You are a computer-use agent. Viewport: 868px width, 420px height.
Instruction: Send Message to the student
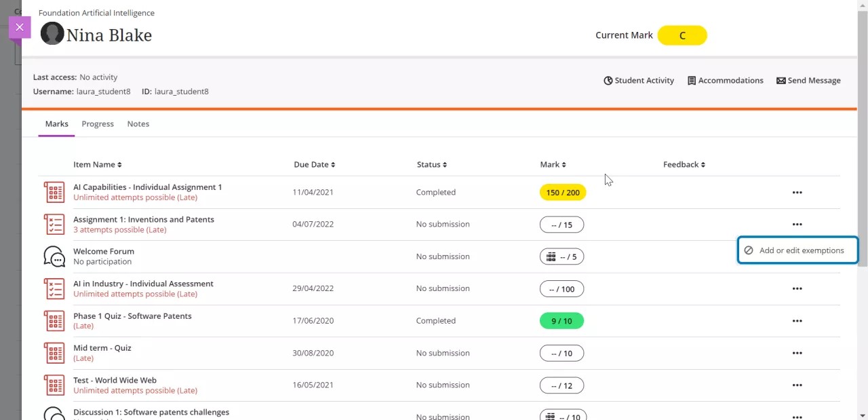808,80
